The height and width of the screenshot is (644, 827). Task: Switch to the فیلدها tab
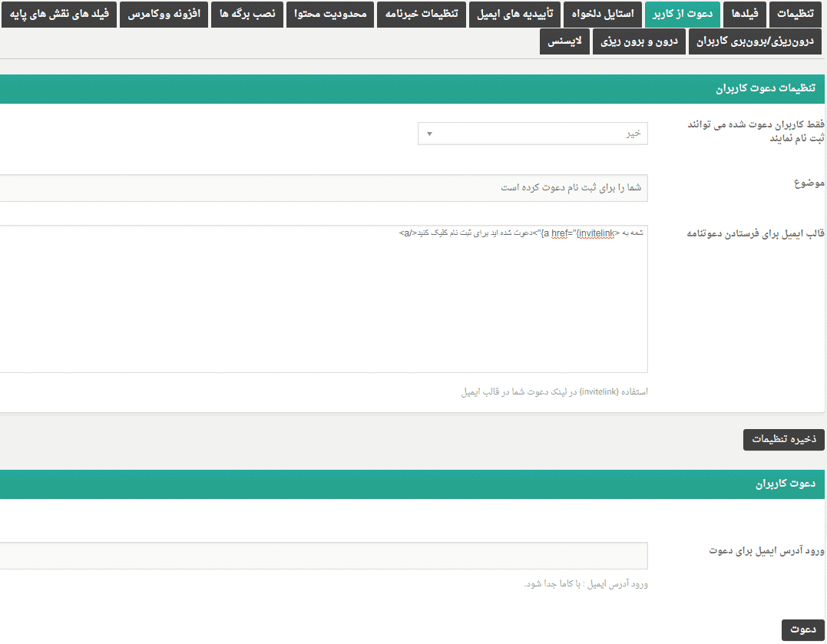pos(745,15)
